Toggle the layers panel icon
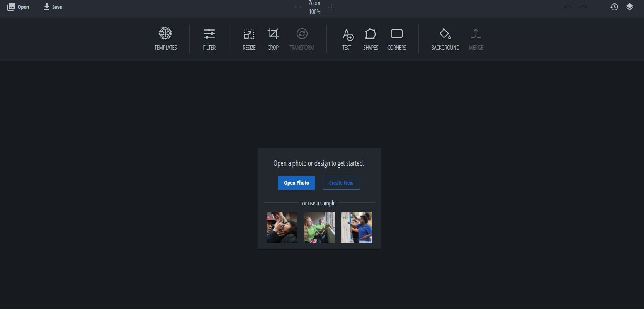 (630, 7)
